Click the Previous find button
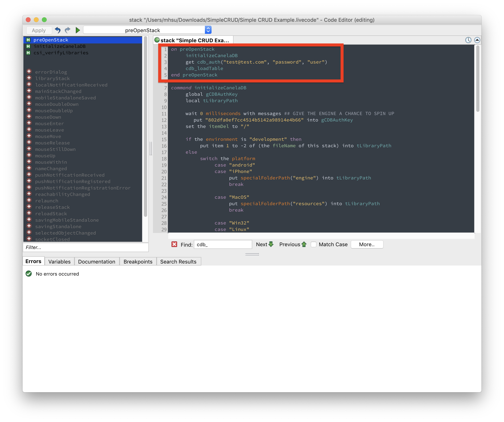 point(293,244)
